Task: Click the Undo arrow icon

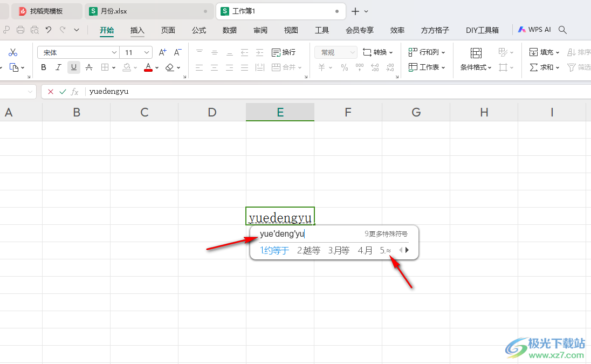Action: coord(48,30)
